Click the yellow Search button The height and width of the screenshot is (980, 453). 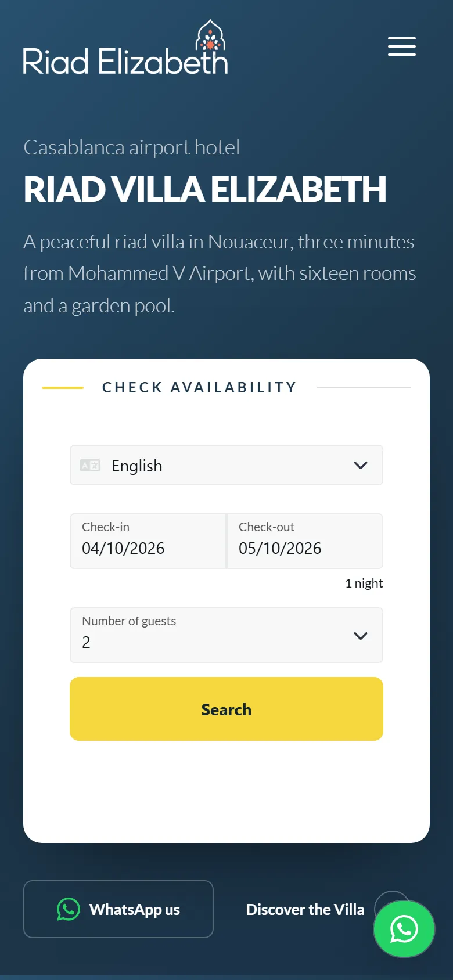227,709
